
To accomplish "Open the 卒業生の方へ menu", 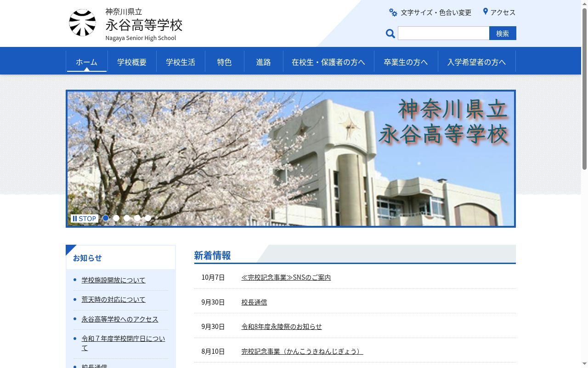I will point(406,62).
